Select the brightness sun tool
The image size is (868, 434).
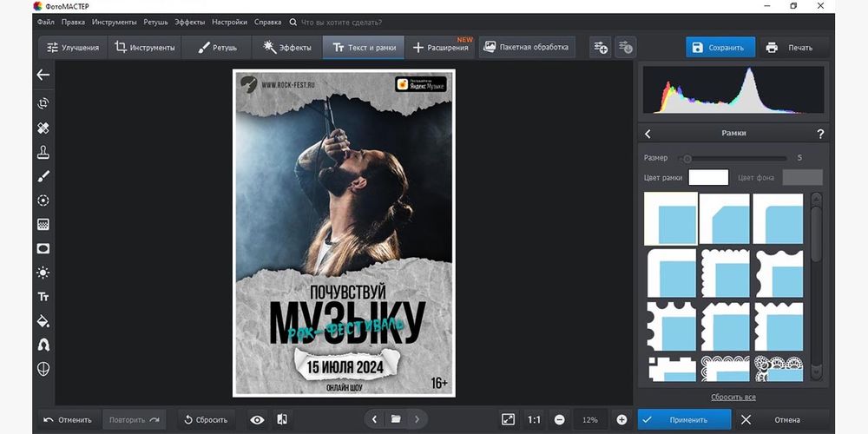(x=43, y=273)
